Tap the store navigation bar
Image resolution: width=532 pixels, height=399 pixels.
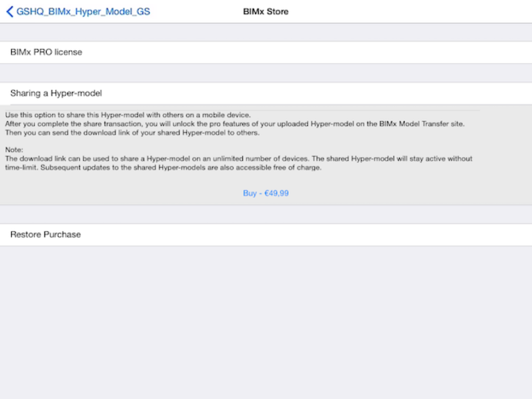(266, 11)
